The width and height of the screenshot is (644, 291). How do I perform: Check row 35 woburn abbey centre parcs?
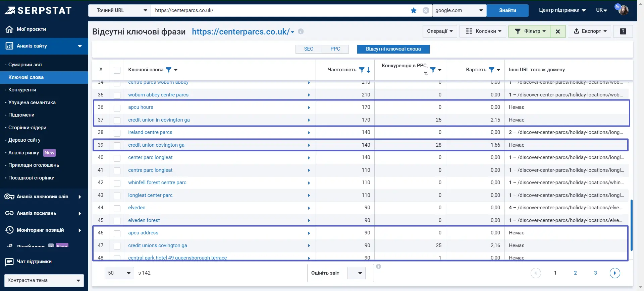(117, 95)
